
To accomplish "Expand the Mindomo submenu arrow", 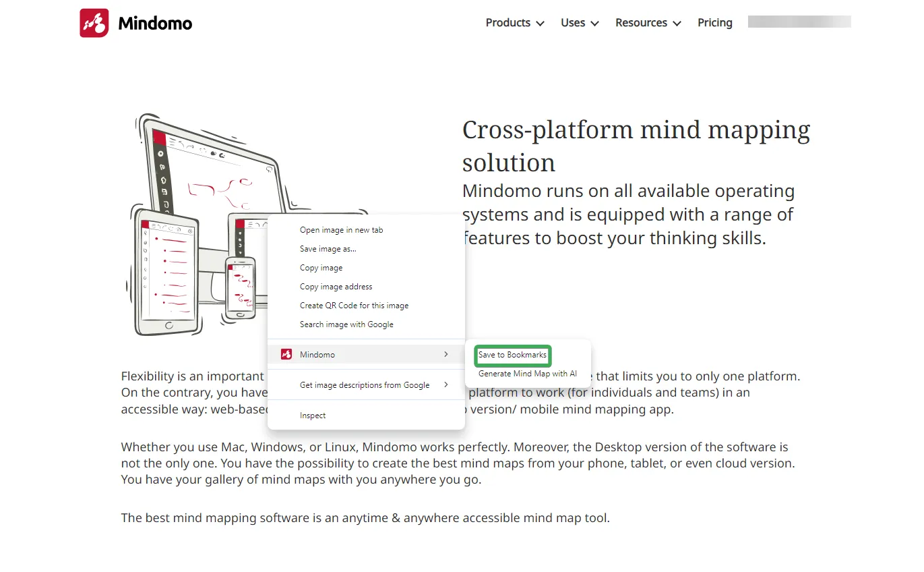I will (446, 354).
